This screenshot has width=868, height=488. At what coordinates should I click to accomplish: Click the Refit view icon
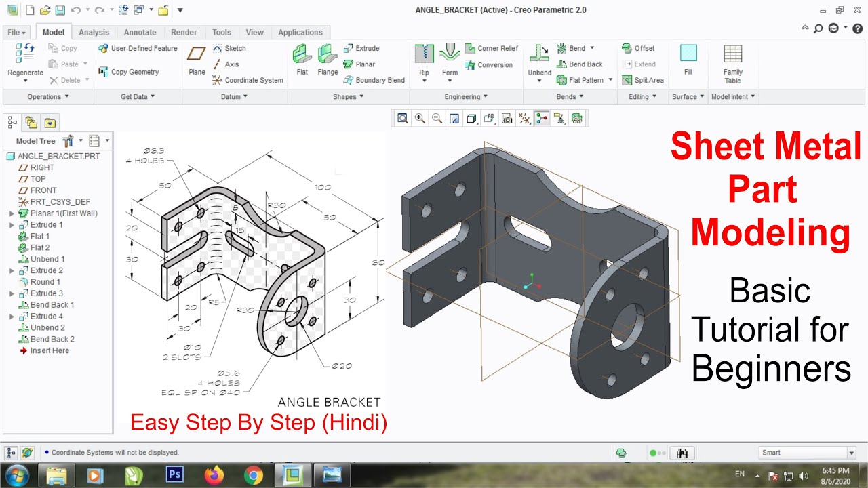pyautogui.click(x=403, y=119)
